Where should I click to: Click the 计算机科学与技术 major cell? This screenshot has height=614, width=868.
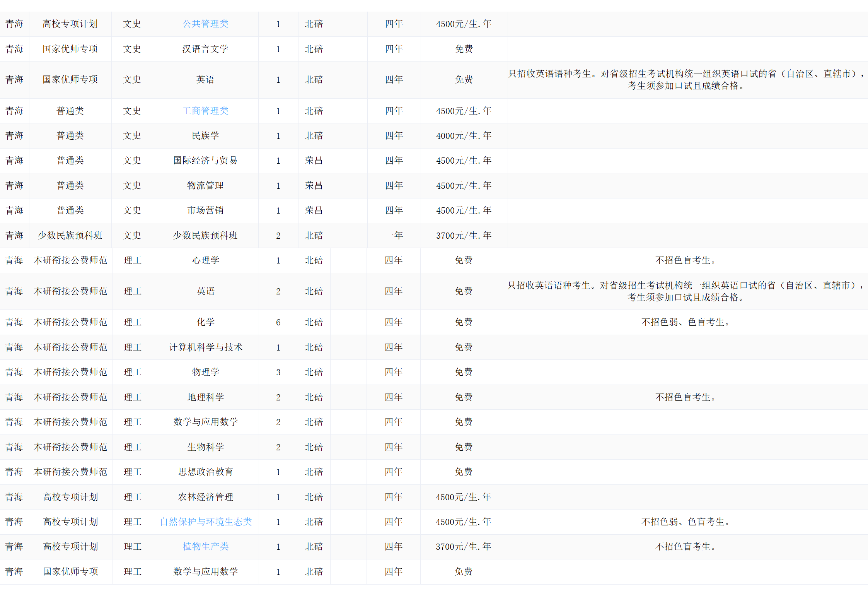point(206,347)
